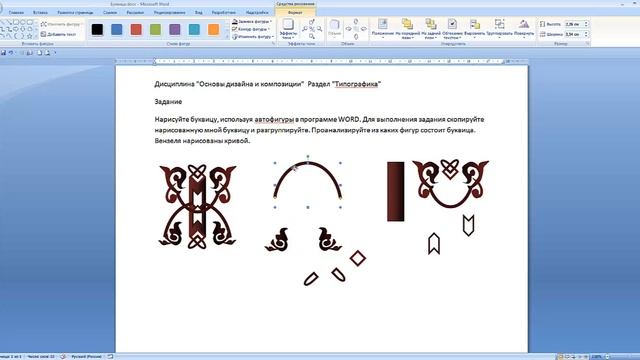Select the five-point star shape in gallery

(29, 36)
